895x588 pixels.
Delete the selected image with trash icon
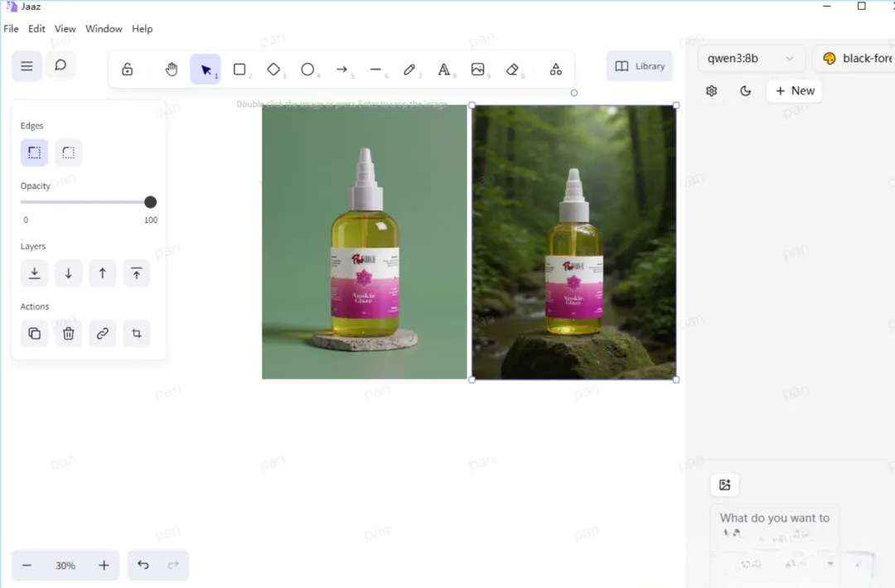point(69,334)
